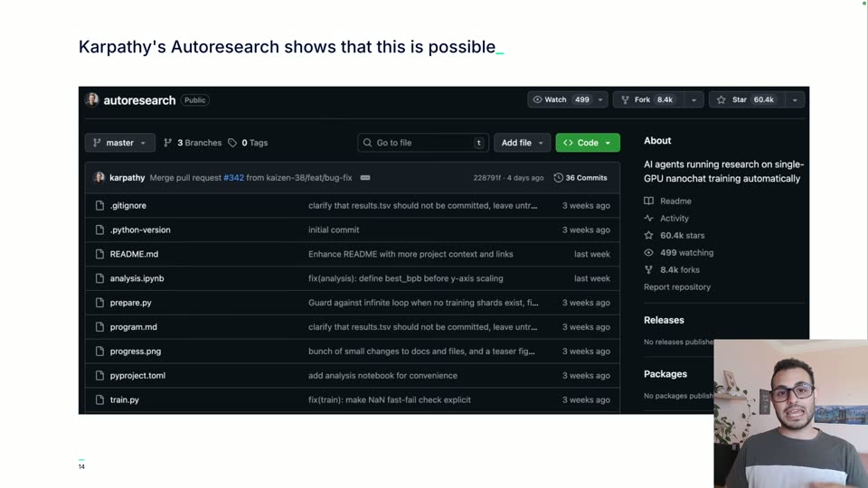Image resolution: width=868 pixels, height=488 pixels.
Task: Open 'bunch of small changes to docs' commit
Action: (422, 352)
